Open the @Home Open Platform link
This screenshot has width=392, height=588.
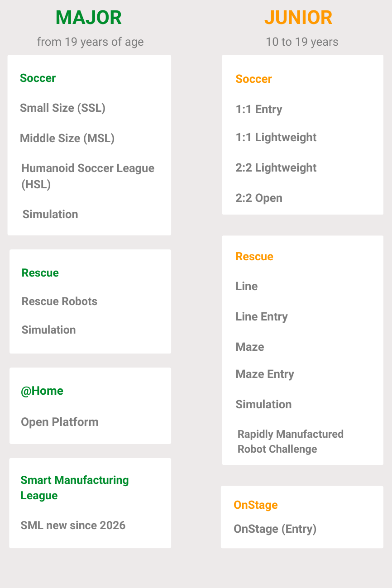[59, 422]
